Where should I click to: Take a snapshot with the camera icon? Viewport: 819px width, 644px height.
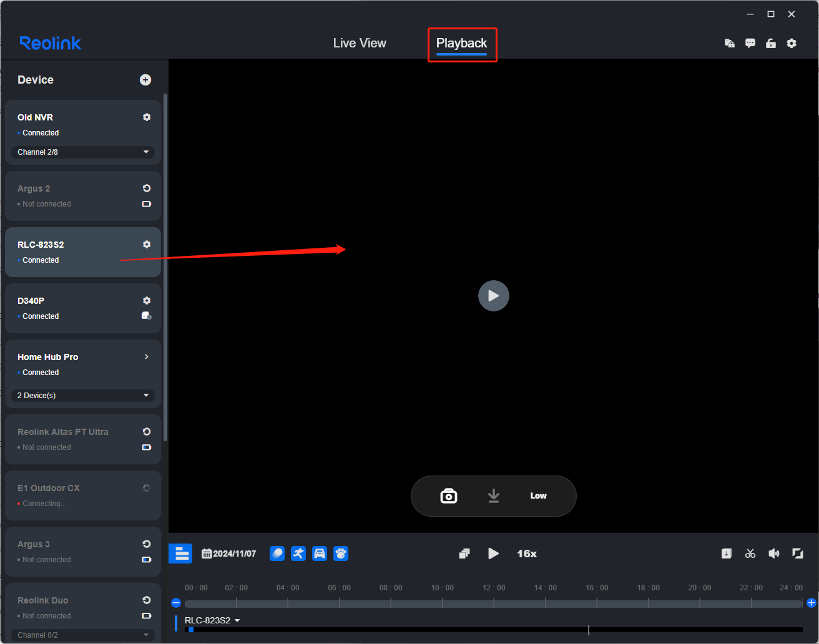(449, 496)
